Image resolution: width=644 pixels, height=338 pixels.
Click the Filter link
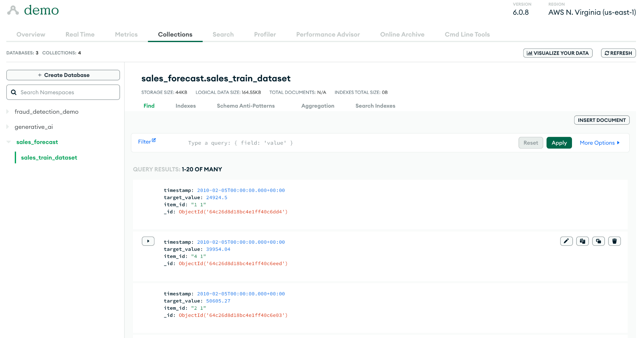tap(144, 142)
